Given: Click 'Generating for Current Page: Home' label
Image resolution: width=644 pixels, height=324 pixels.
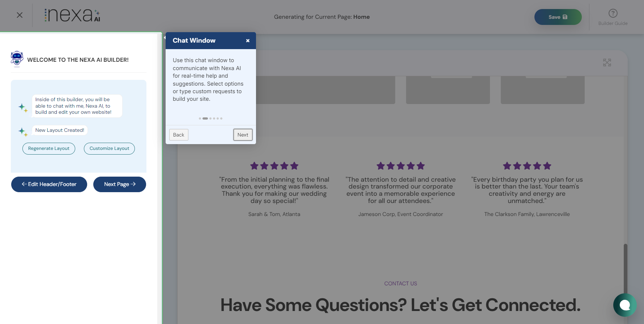Looking at the screenshot, I should [x=322, y=17].
